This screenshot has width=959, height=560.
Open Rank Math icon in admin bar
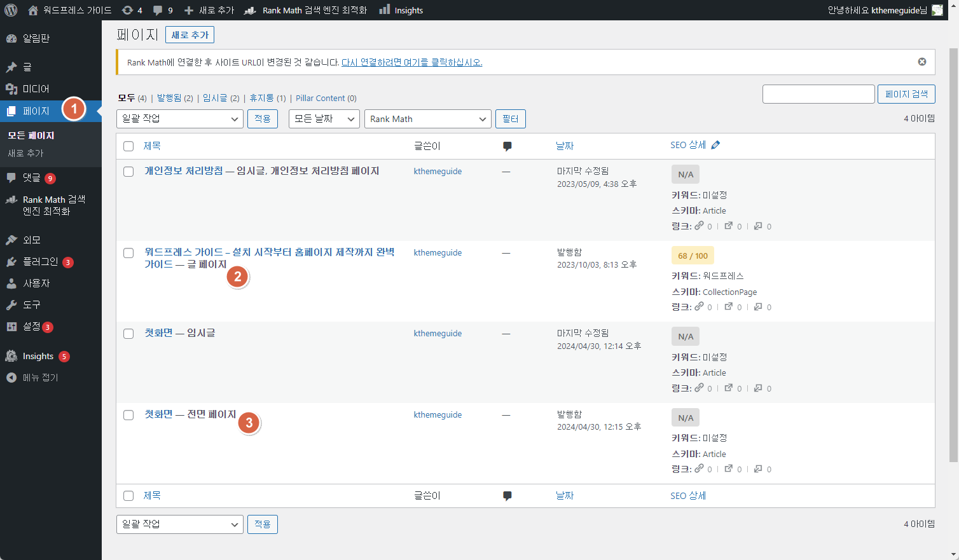point(251,10)
